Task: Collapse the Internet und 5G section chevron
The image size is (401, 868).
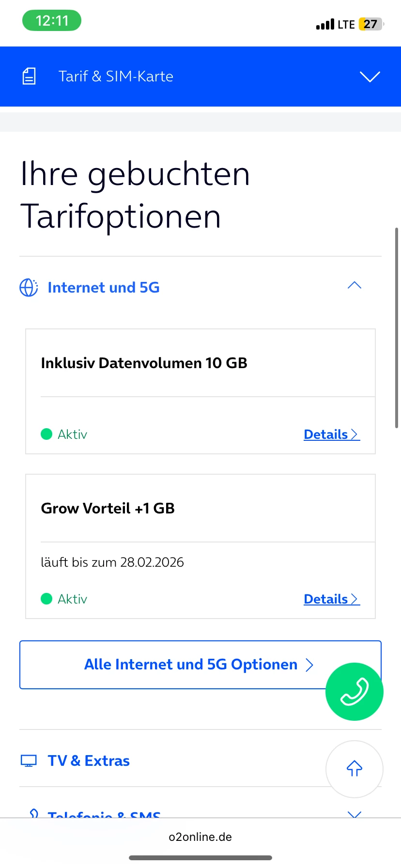Action: (x=355, y=285)
